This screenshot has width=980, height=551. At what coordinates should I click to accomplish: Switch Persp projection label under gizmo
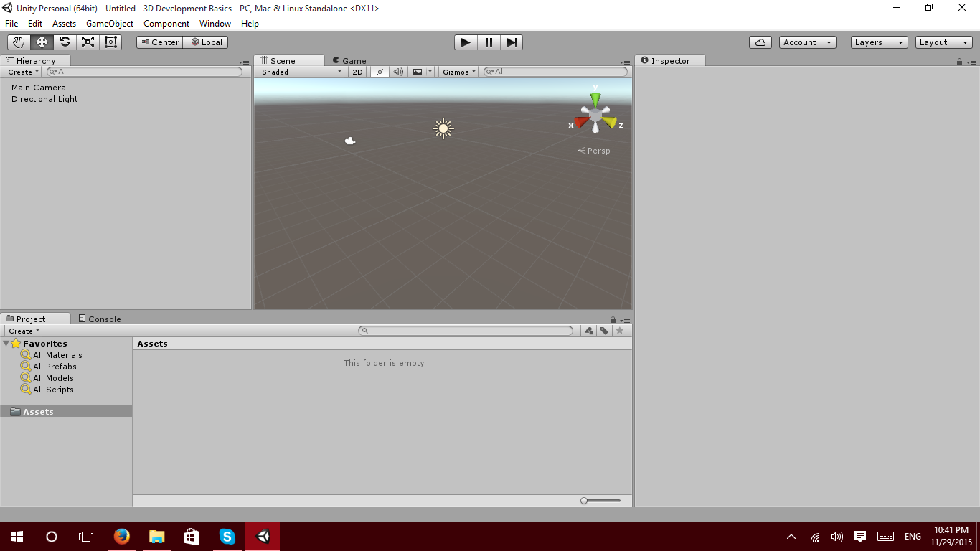tap(594, 151)
